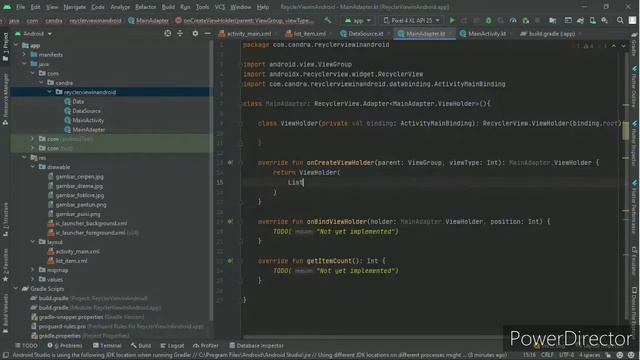This screenshot has height=360, width=640.
Task: Hide the Project panel with minus icon
Action: pyautogui.click(x=207, y=33)
